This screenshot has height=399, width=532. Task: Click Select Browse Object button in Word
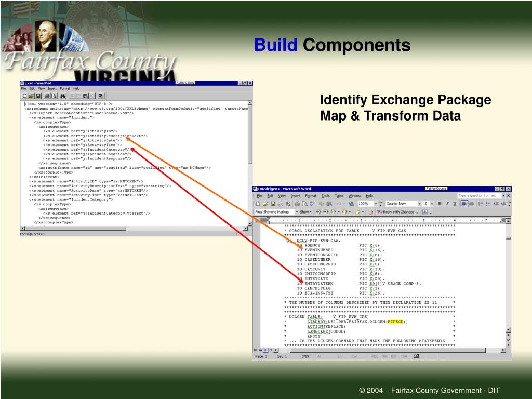[x=508, y=340]
